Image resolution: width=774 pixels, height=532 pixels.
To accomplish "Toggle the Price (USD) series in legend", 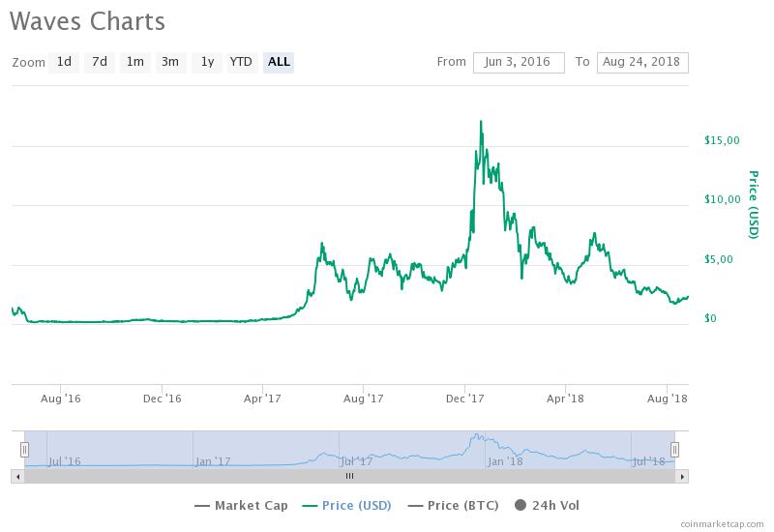I will click(x=347, y=506).
